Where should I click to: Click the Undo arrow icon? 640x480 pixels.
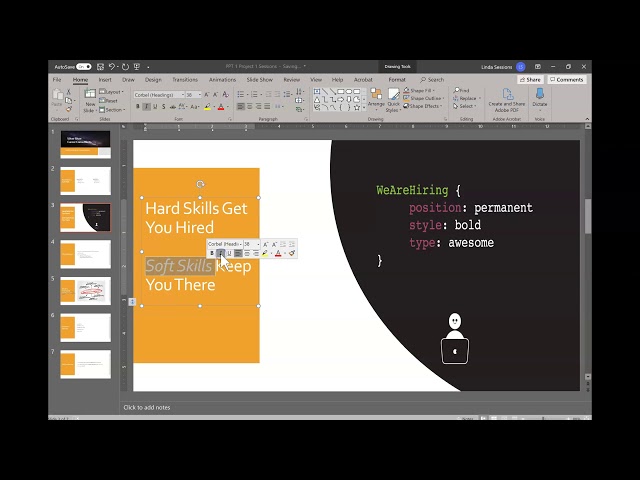tap(112, 67)
